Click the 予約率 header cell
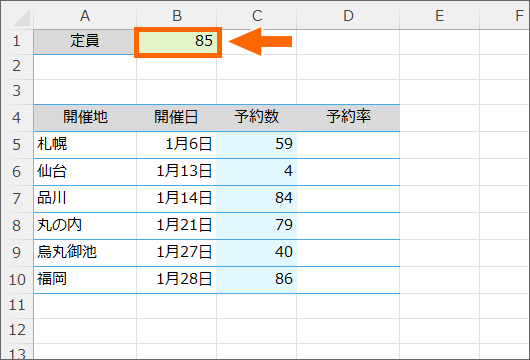Screen dimensions: 530x360 coord(348,118)
